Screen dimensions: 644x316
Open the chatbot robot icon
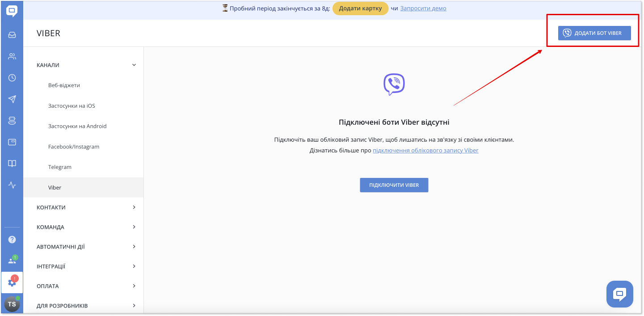pyautogui.click(x=12, y=121)
